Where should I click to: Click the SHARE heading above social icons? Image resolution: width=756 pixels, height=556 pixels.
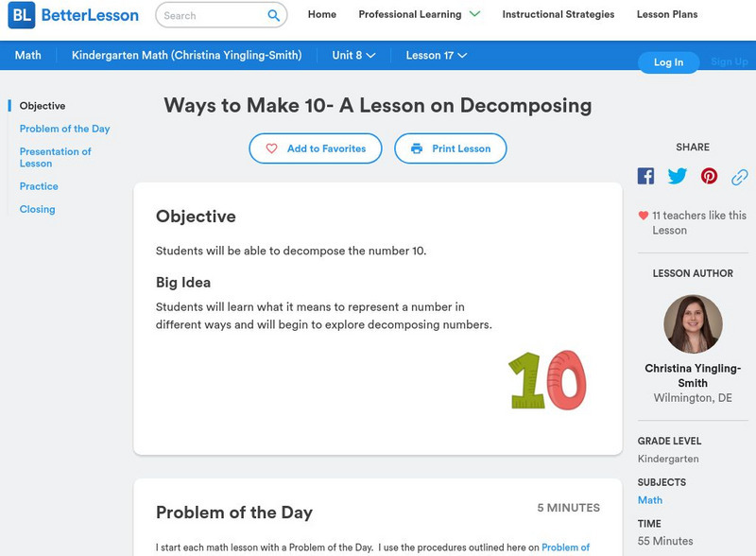pos(693,148)
